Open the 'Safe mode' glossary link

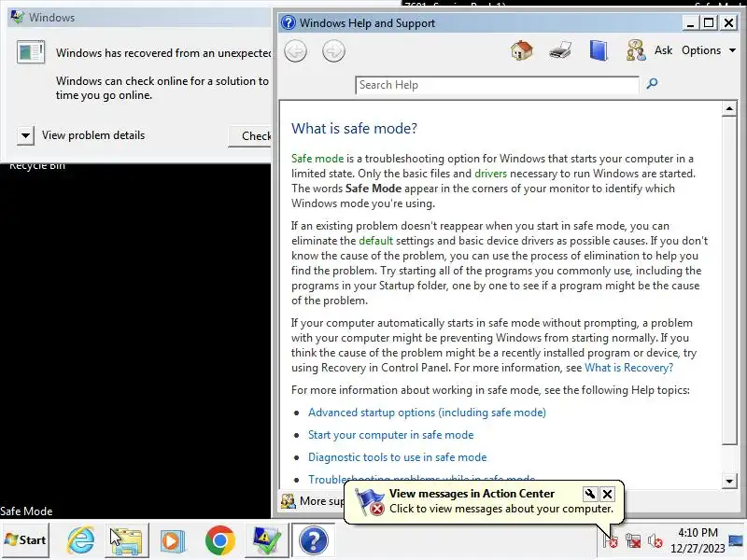pos(317,159)
